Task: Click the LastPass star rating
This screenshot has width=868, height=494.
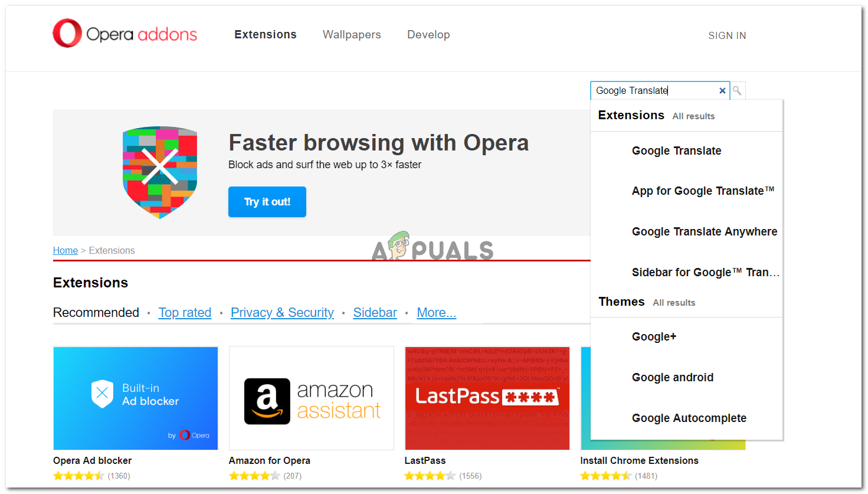Action: [430, 476]
